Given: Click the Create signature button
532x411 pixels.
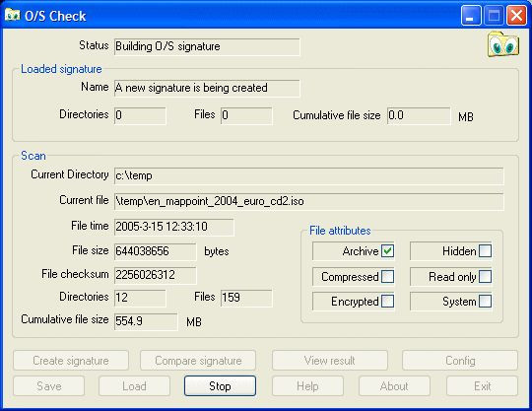Looking at the screenshot, I should click(x=71, y=361).
